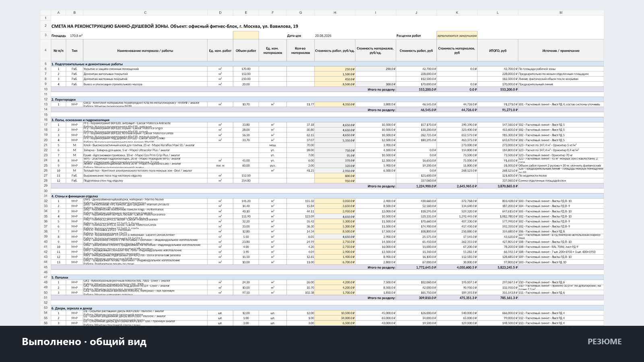Select the 'Демонтаж напольных покрытий' cell
This screenshot has height=362, width=644.
145,74
